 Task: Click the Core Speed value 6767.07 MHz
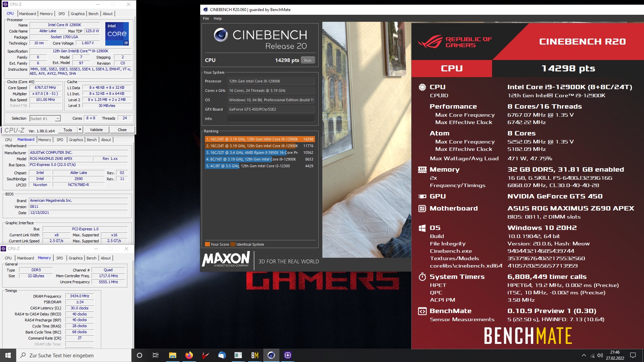tap(45, 87)
